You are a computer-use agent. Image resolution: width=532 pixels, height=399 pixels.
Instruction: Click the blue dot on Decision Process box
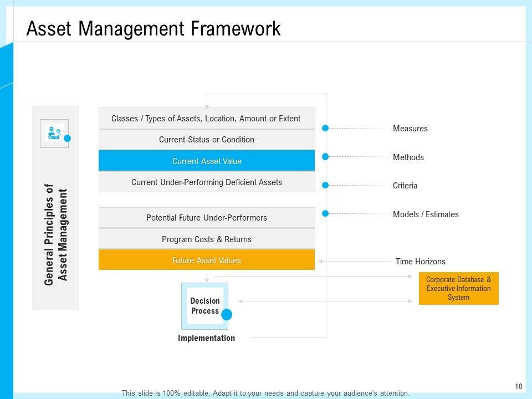(227, 315)
